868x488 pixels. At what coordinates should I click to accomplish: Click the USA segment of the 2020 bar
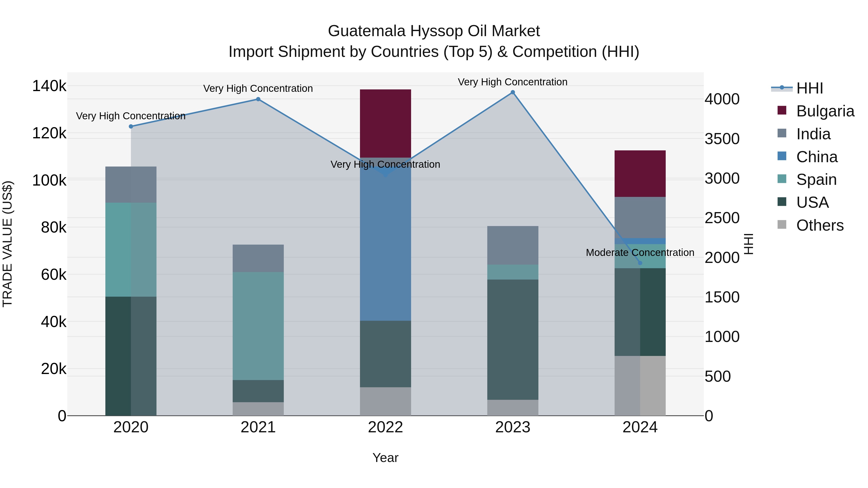pyautogui.click(x=131, y=356)
